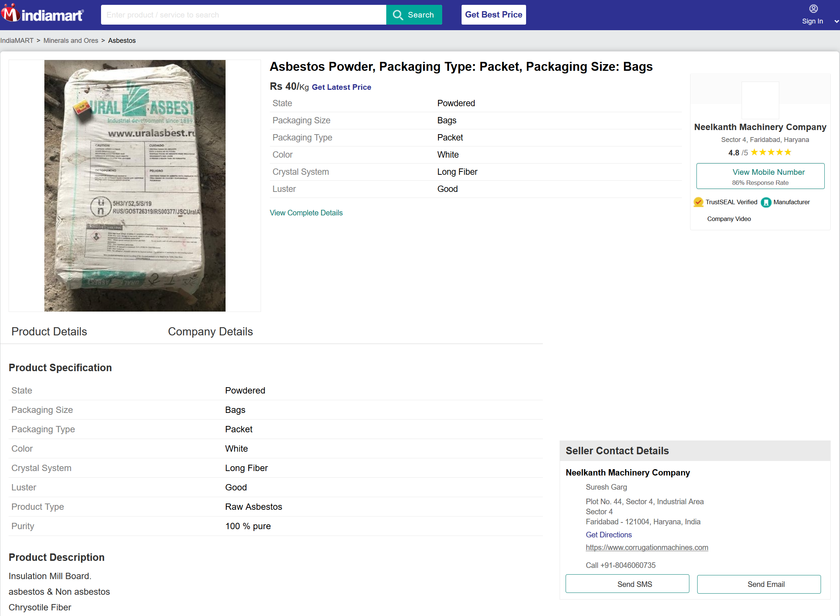Click the IndiaMART logo

click(x=42, y=14)
